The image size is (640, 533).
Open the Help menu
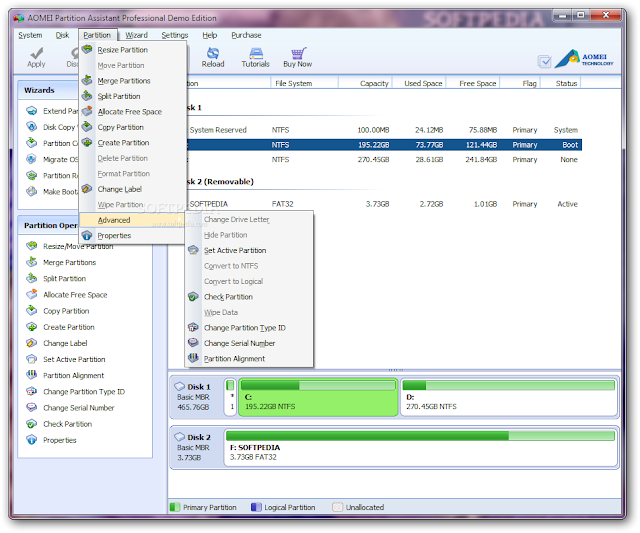coord(210,35)
